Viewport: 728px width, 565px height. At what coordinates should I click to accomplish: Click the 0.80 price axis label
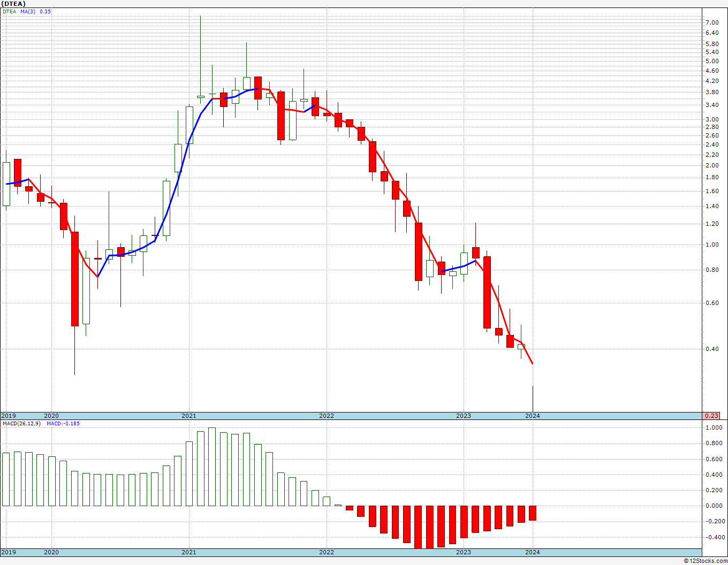click(x=712, y=270)
